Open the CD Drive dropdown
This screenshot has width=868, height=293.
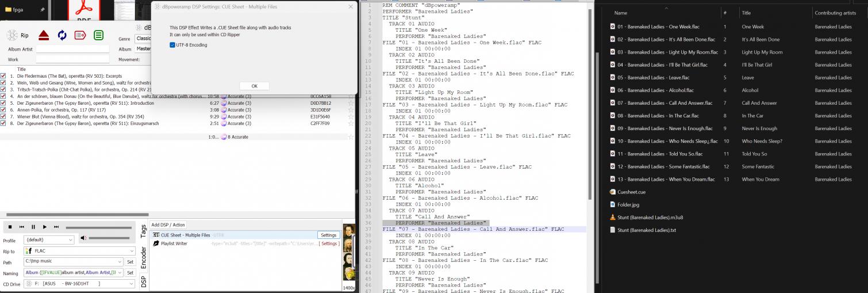pos(79,284)
